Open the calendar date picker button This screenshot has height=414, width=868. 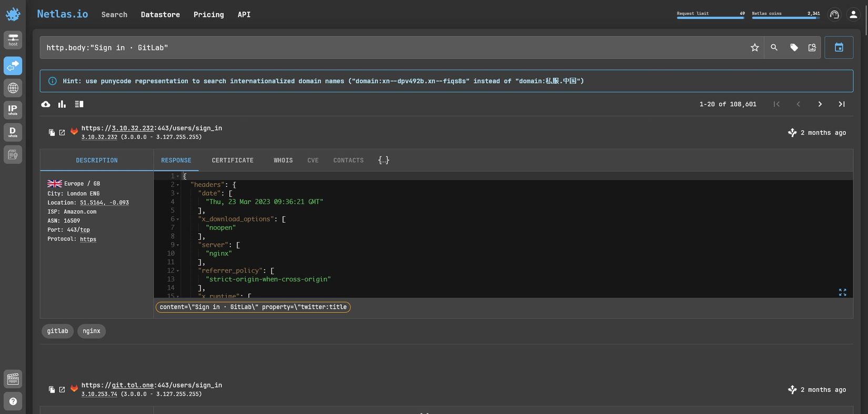click(x=839, y=48)
